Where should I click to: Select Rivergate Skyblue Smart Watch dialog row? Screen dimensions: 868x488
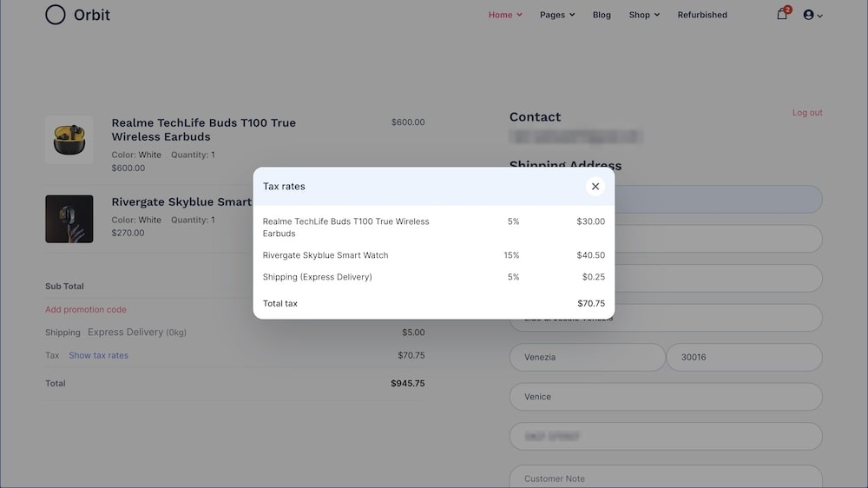coord(325,255)
